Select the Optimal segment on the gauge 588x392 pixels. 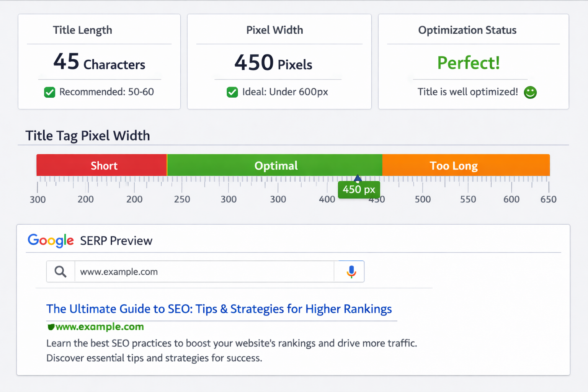[x=275, y=165]
